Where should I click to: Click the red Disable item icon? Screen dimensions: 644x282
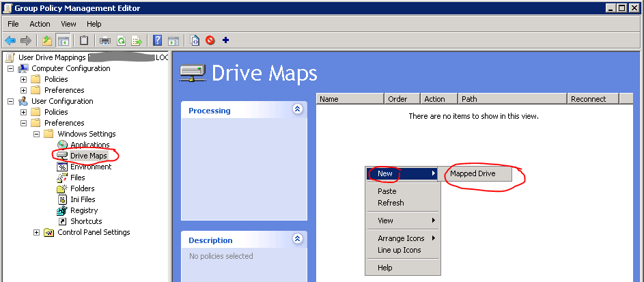pyautogui.click(x=210, y=40)
